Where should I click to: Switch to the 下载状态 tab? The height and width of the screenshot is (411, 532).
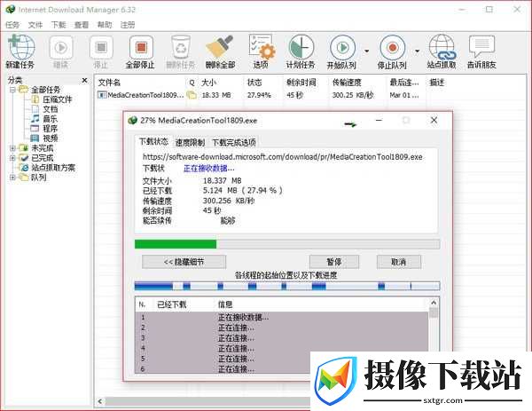pos(153,142)
